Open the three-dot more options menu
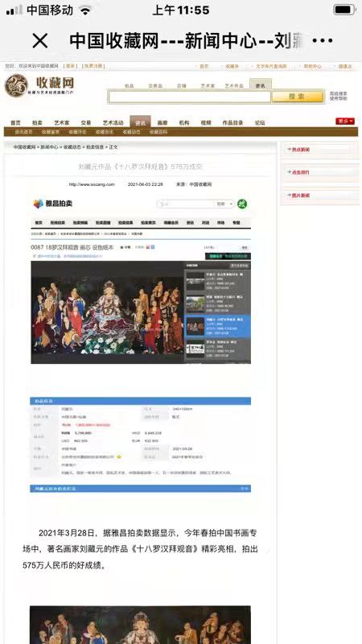This screenshot has height=644, width=362. pyautogui.click(x=323, y=41)
